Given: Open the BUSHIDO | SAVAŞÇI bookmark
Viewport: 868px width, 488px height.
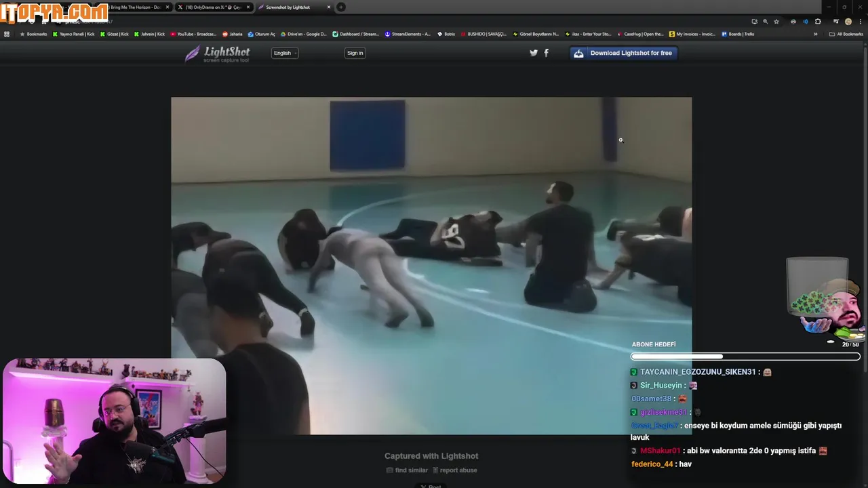Looking at the screenshot, I should click(484, 34).
